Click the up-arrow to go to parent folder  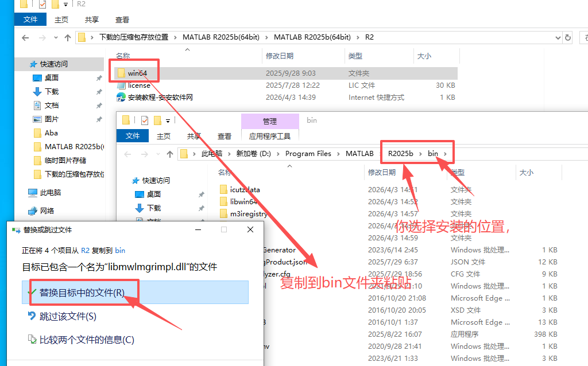67,37
